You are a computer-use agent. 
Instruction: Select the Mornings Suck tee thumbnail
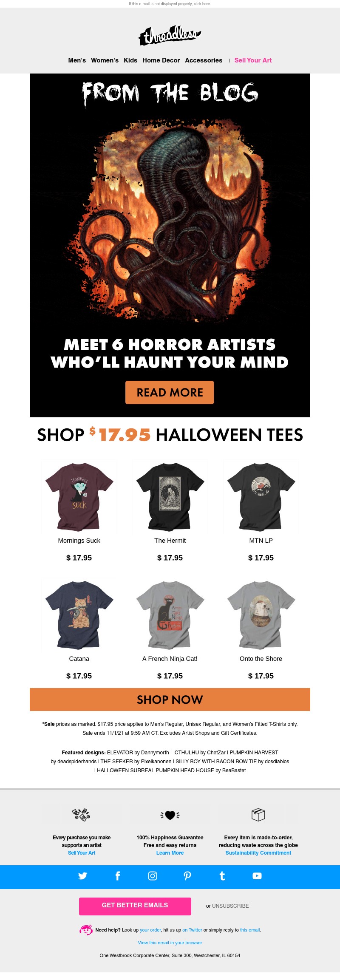pyautogui.click(x=79, y=496)
